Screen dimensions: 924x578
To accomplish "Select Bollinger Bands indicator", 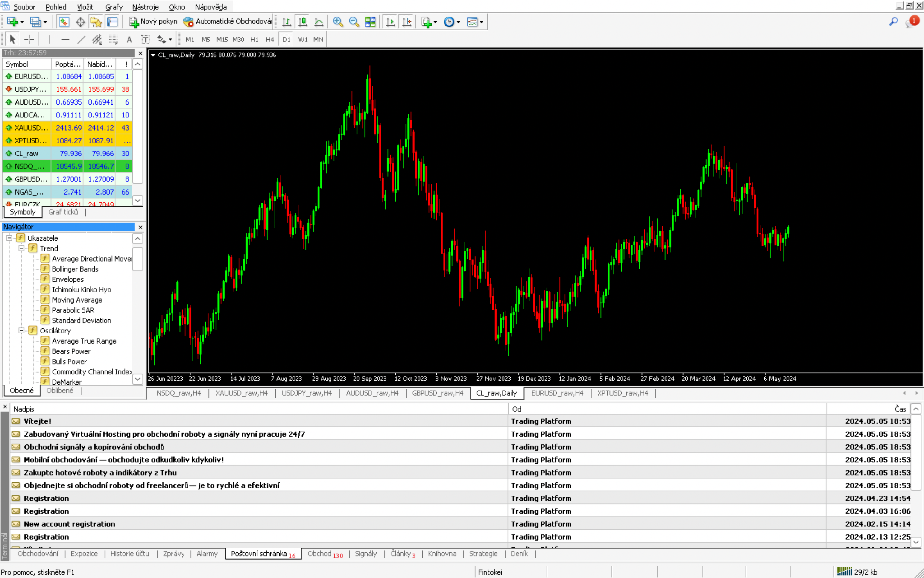I will point(75,269).
